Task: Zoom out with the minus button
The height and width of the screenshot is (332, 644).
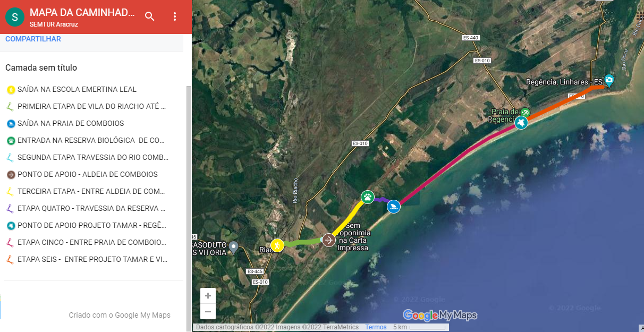Action: coord(208,311)
